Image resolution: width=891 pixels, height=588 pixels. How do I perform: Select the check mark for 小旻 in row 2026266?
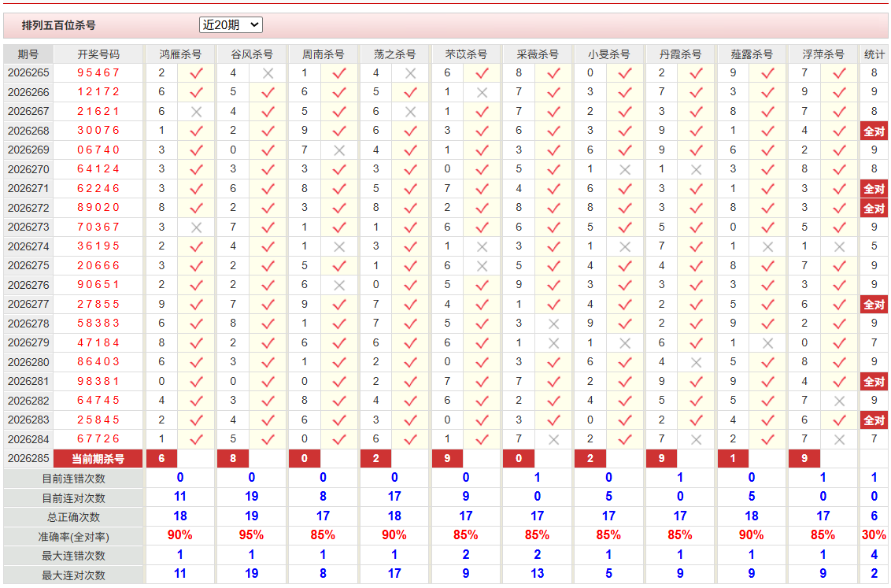pyautogui.click(x=625, y=93)
